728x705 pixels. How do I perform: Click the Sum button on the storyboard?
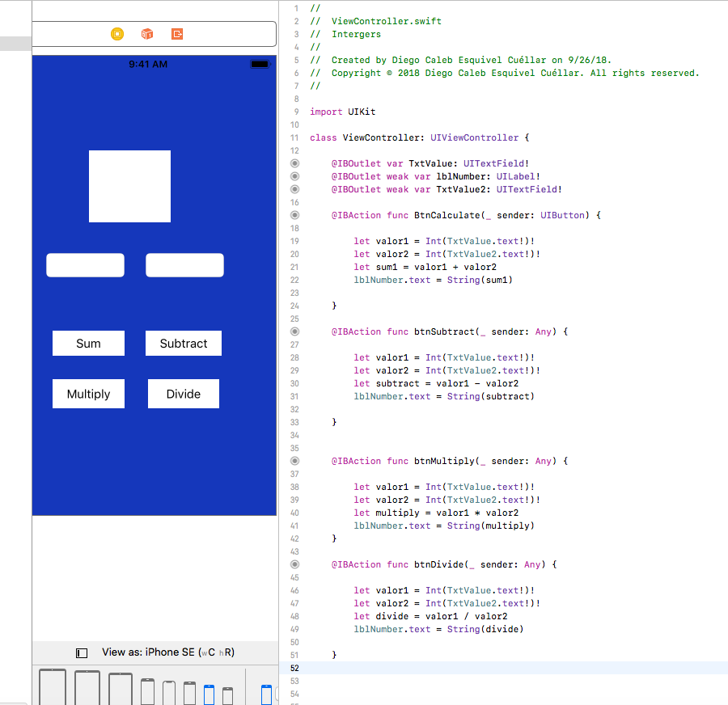click(88, 344)
